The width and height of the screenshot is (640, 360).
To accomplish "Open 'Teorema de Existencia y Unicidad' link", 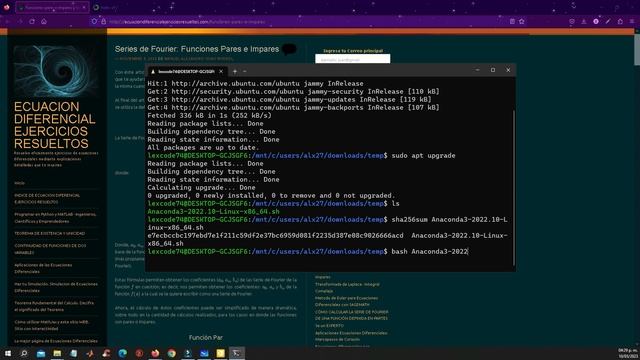I will 50,233.
